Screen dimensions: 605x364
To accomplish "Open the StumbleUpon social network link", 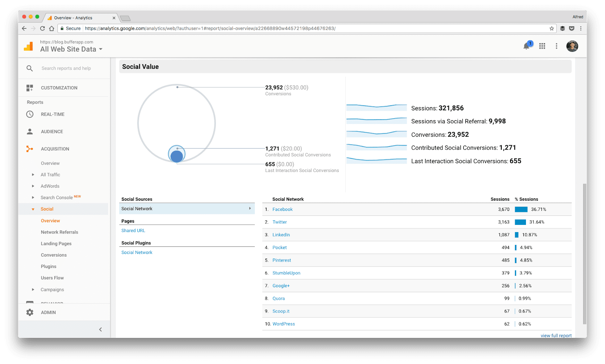I will (x=286, y=273).
